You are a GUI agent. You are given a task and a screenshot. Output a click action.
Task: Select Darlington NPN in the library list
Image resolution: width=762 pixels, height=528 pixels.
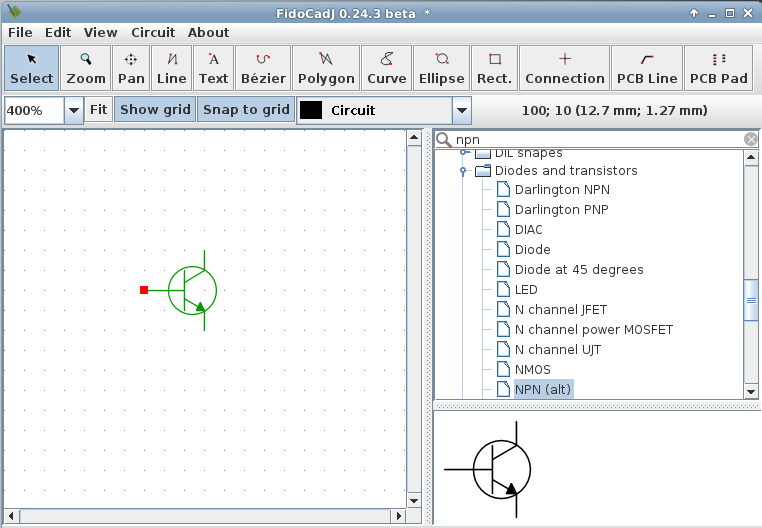click(561, 190)
